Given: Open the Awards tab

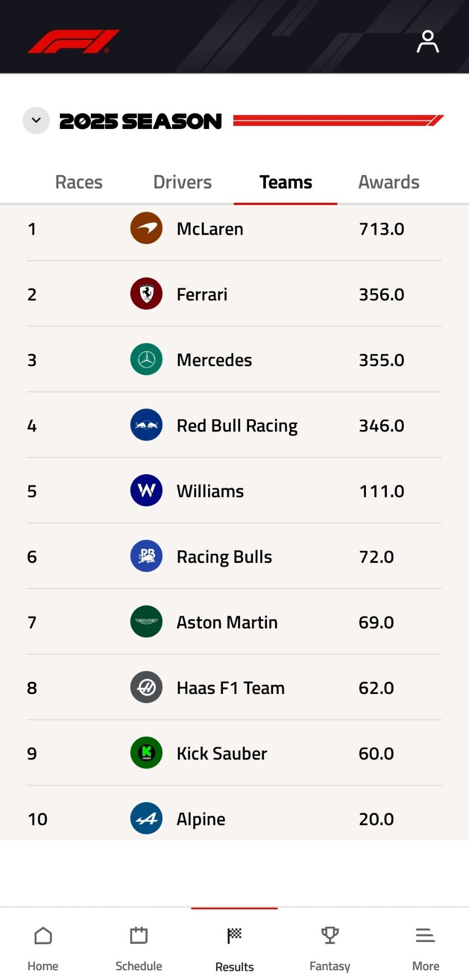Looking at the screenshot, I should 389,182.
